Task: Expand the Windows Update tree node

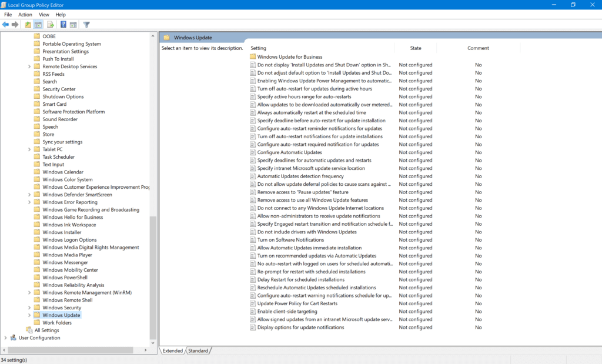Action: click(x=29, y=315)
